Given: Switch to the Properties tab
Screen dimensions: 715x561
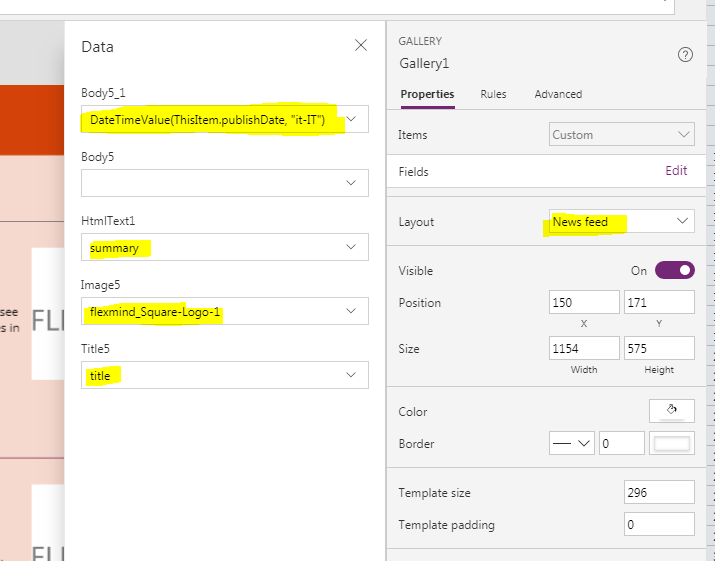Looking at the screenshot, I should point(427,94).
